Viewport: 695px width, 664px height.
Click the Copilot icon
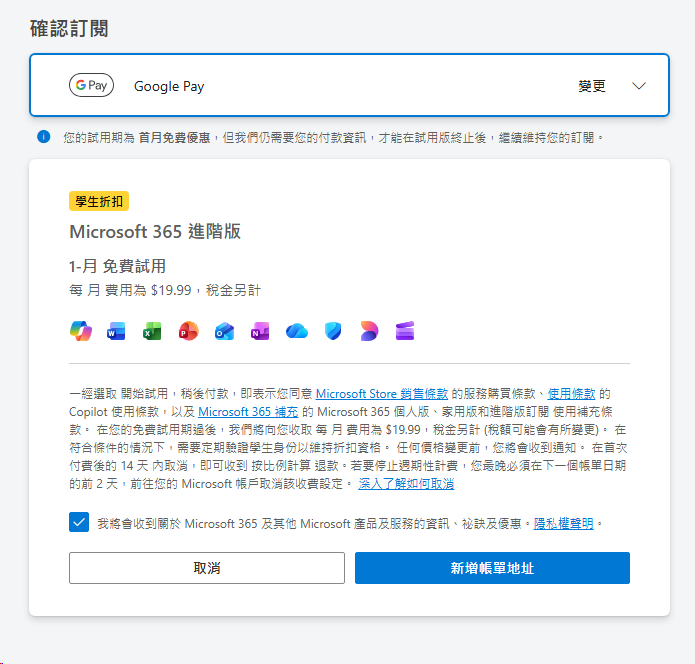[x=80, y=331]
